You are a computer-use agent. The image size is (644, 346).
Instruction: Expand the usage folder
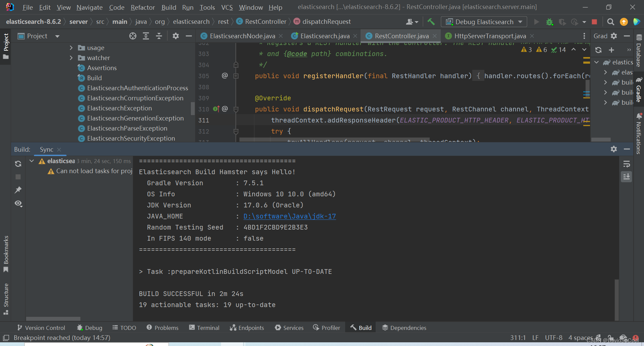pos(71,48)
